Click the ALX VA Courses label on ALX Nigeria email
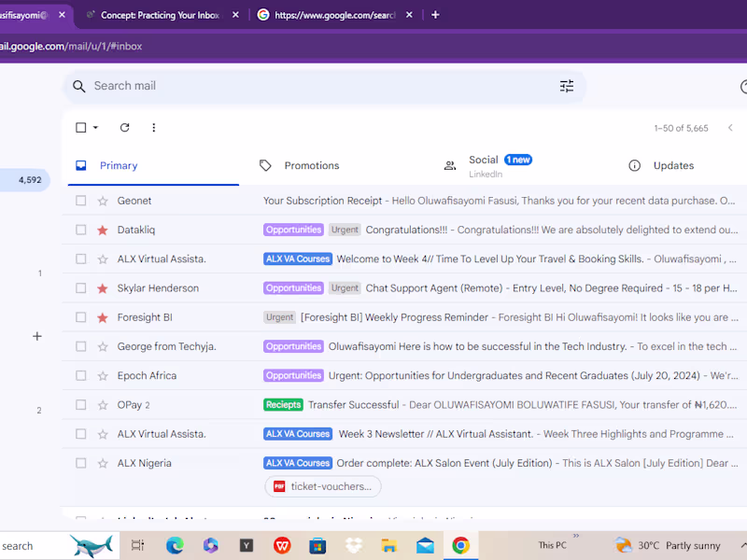Viewport: 747px width, 560px height. coord(298,463)
